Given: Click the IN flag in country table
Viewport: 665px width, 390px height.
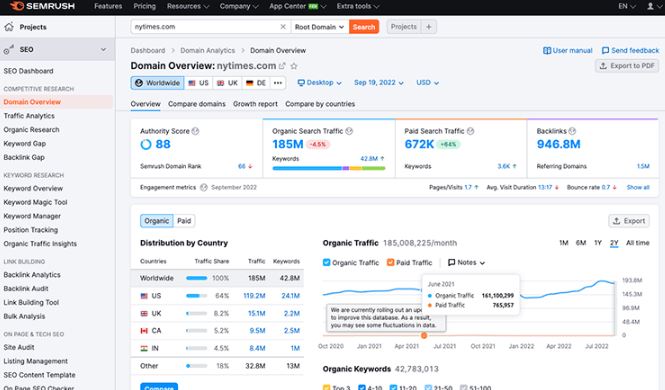Looking at the screenshot, I should (144, 348).
